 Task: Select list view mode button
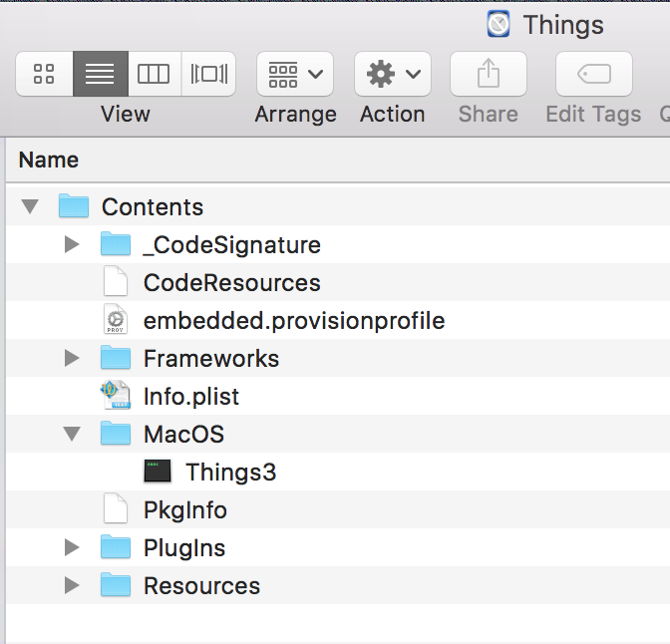point(101,74)
